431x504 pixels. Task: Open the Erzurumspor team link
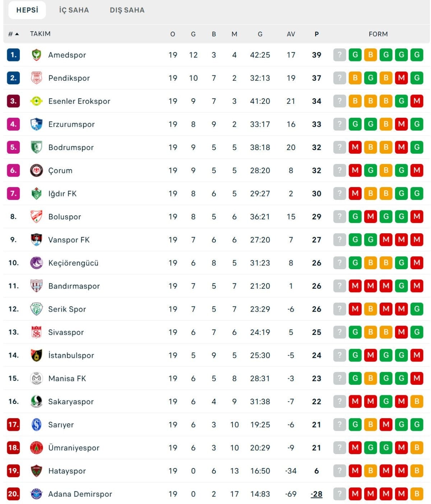pyautogui.click(x=71, y=124)
